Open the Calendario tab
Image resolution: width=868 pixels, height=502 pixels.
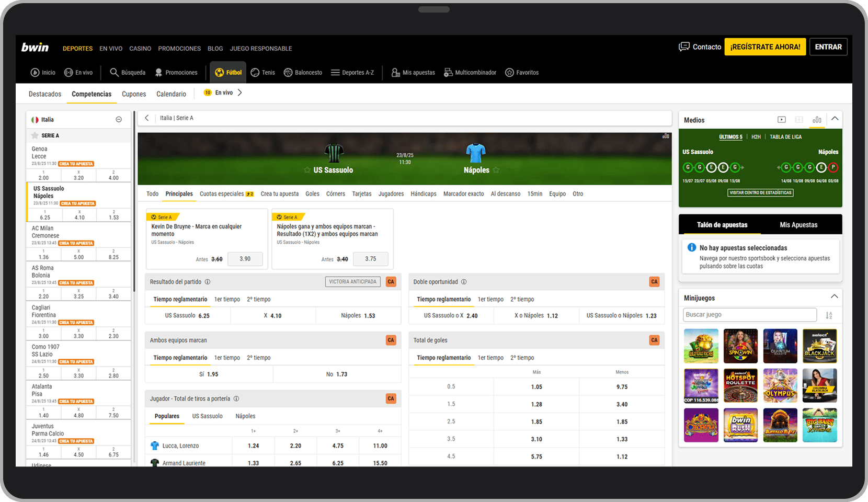[x=171, y=94]
